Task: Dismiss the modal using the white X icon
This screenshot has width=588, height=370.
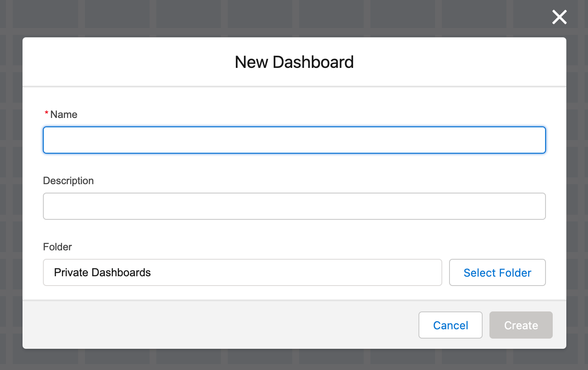Action: click(x=559, y=17)
